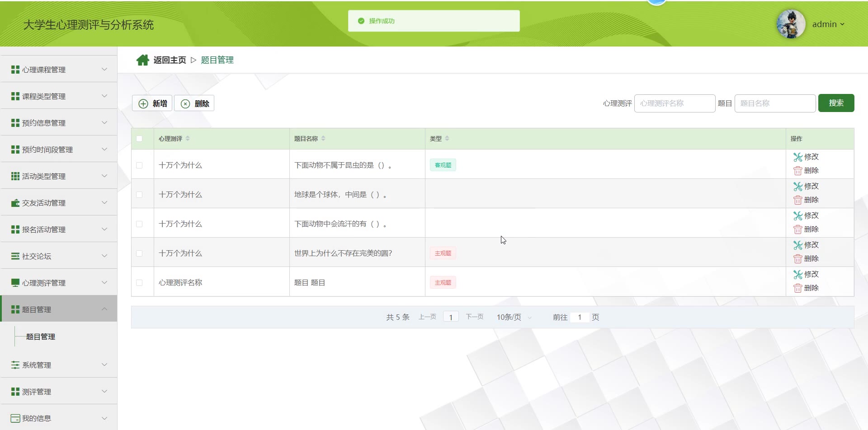868x430 pixels.
Task: Click the 我的信息 card icon
Action: [x=15, y=418]
